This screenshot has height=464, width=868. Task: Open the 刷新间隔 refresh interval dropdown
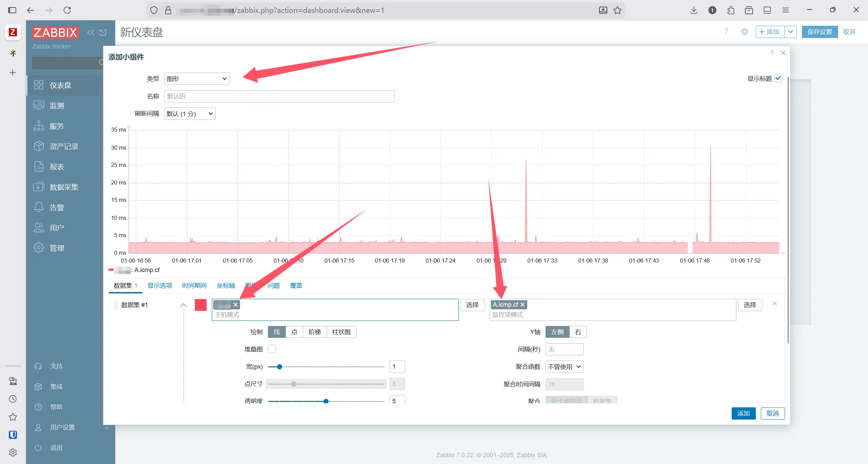(x=190, y=114)
